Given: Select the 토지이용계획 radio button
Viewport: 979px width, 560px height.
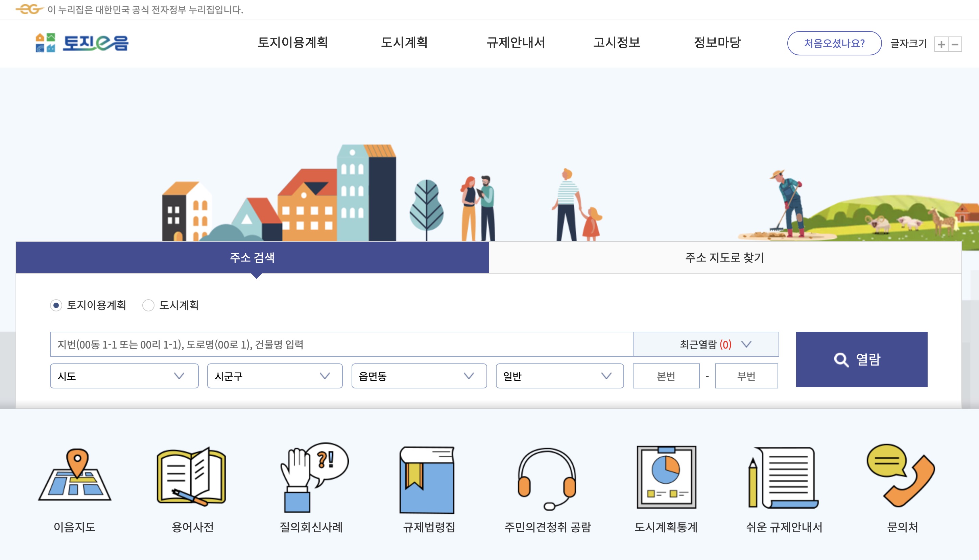Looking at the screenshot, I should pyautogui.click(x=57, y=306).
